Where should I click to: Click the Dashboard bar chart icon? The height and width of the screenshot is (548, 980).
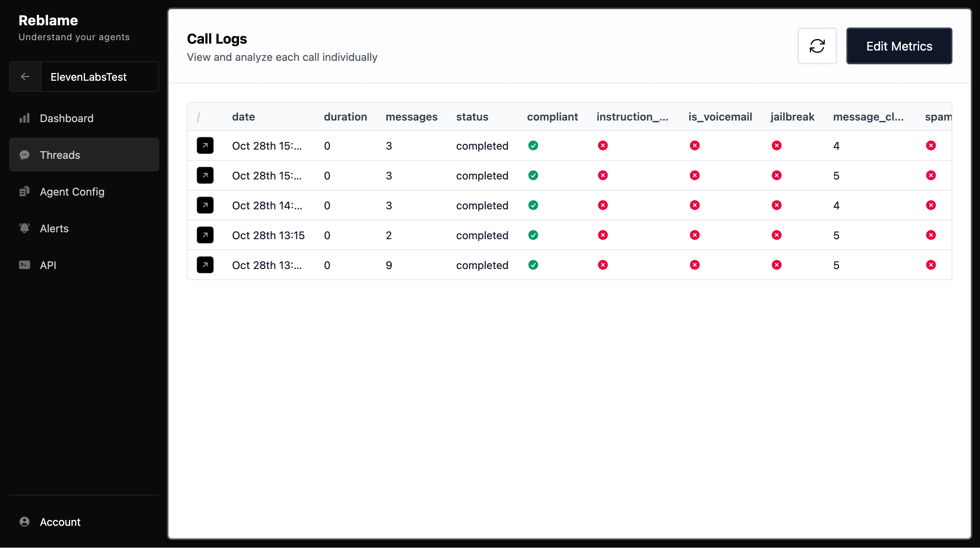[24, 118]
